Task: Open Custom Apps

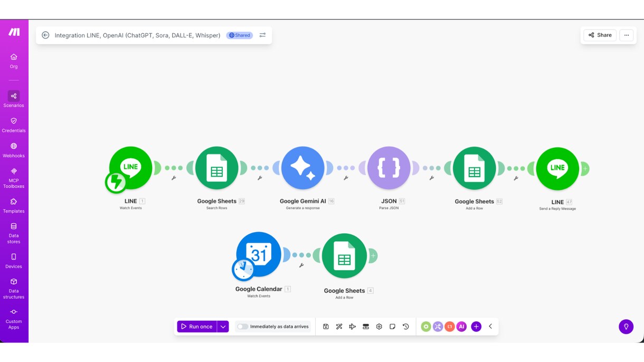Action: (14, 319)
